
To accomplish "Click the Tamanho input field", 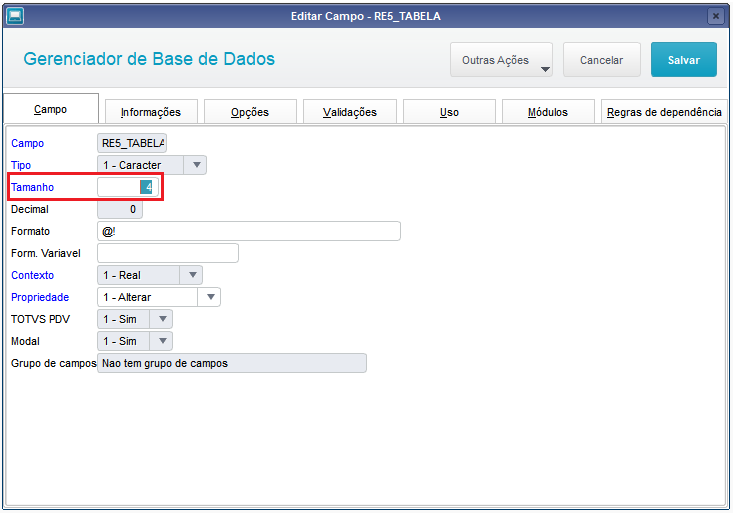I will (128, 187).
